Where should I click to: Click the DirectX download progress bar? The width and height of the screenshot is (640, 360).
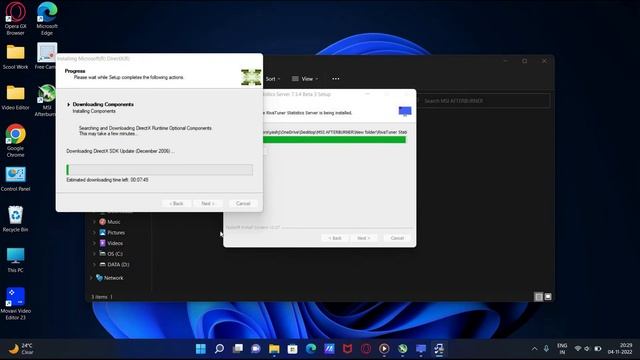click(160, 169)
